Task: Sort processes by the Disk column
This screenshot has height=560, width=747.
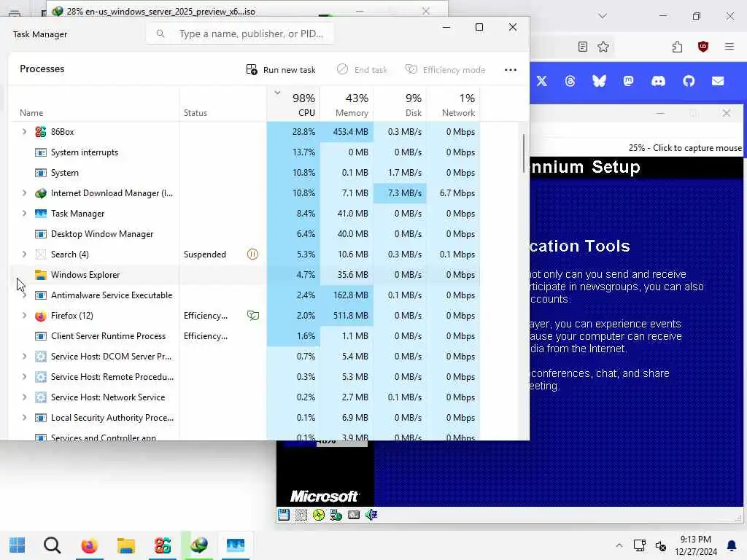Action: coord(413,113)
